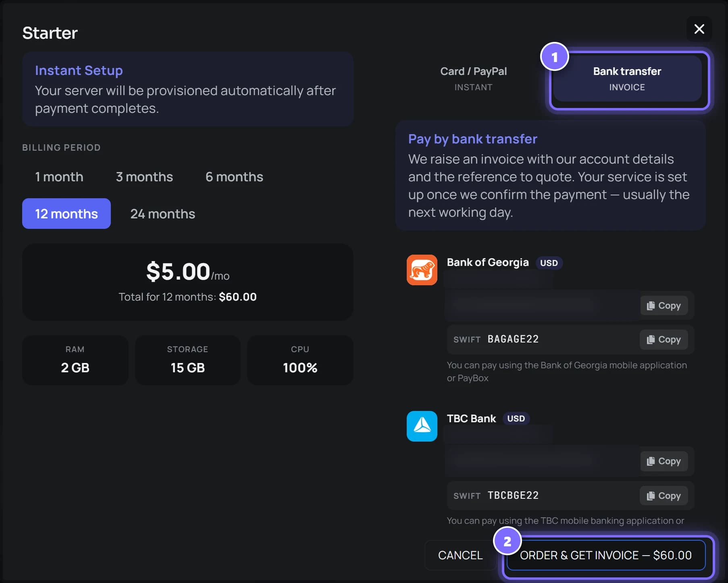This screenshot has width=728, height=583.
Task: Click the $5.00/mo price
Action: pyautogui.click(x=187, y=272)
